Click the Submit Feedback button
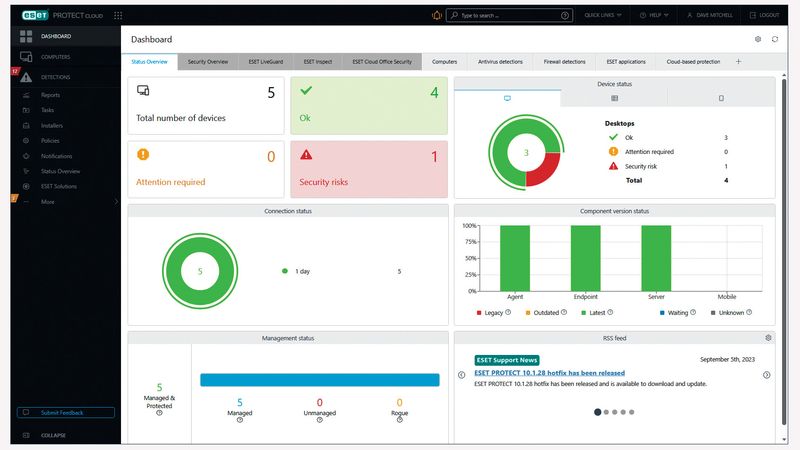 66,412
